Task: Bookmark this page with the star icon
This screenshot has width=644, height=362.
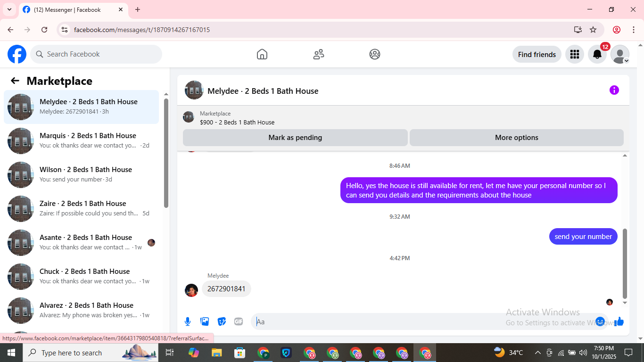Action: click(593, 30)
